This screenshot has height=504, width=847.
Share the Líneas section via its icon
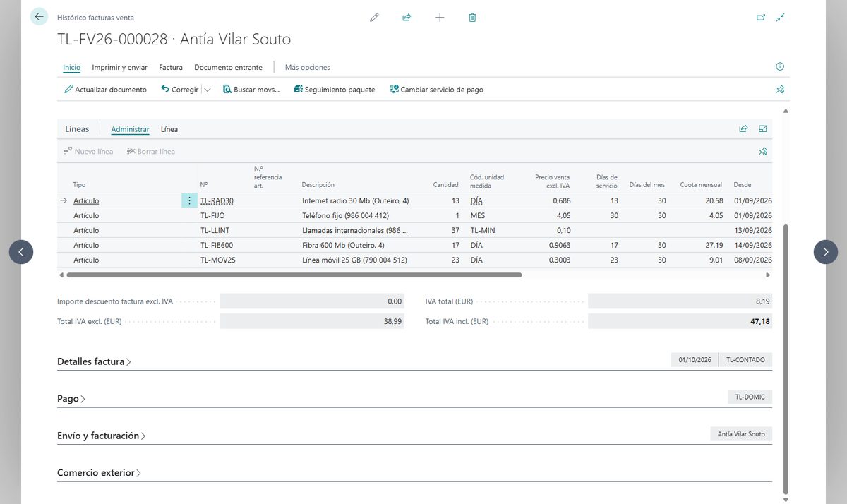(x=743, y=129)
